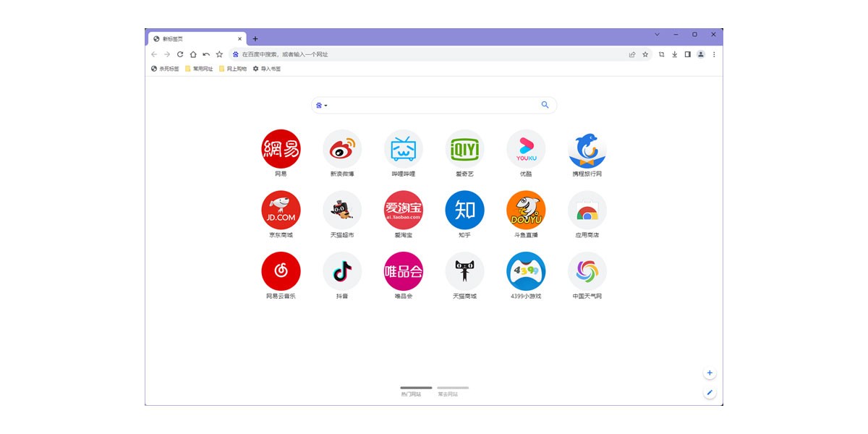Toggle the browser side panel
868x434 pixels.
[x=688, y=54]
